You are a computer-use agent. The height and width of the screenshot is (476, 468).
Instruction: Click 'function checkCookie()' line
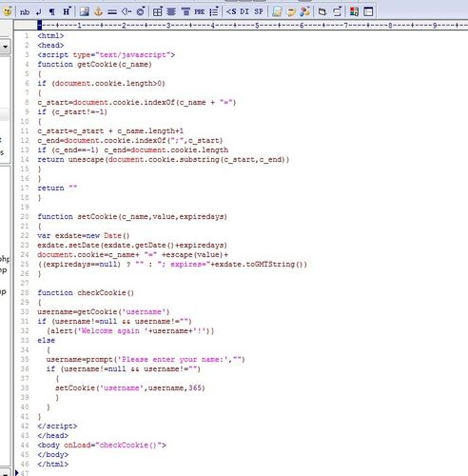point(86,293)
